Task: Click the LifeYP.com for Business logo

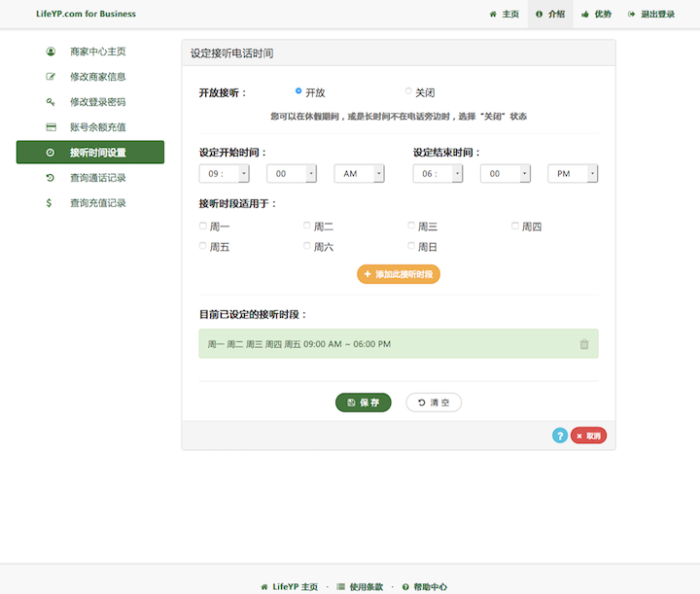Action: (86, 14)
